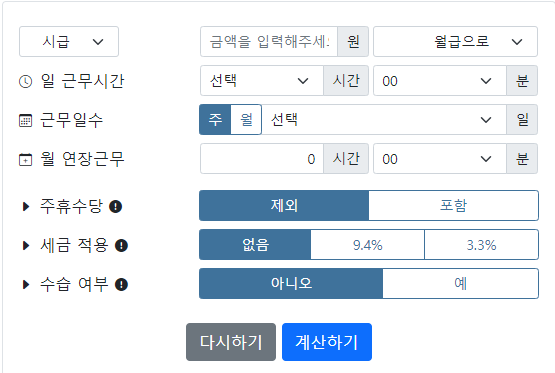555x373 pixels.
Task: Select the 3.3% tax option
Action: [x=482, y=245]
